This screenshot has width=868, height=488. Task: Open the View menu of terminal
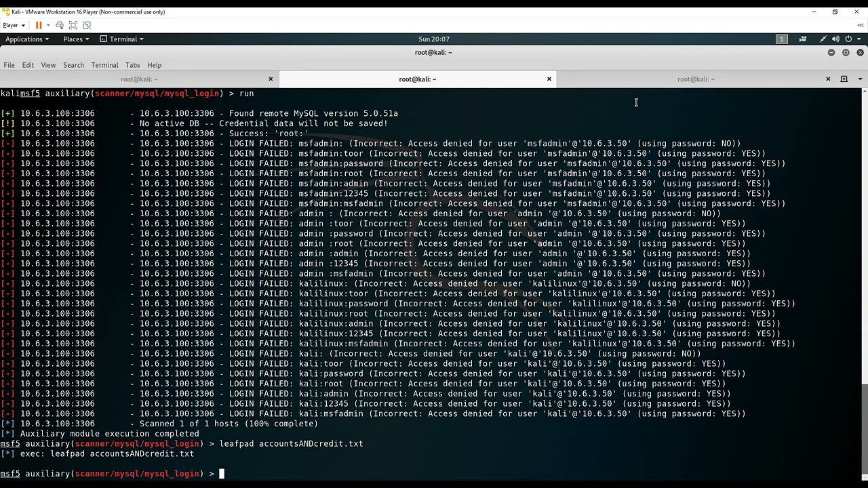(48, 65)
